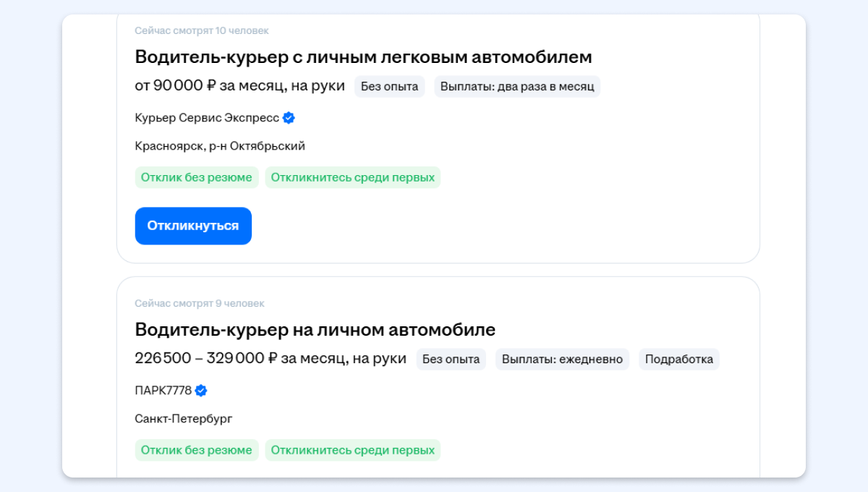Click the Выплаты: два раза в месяц tag
The height and width of the screenshot is (492, 868).
[x=516, y=87]
